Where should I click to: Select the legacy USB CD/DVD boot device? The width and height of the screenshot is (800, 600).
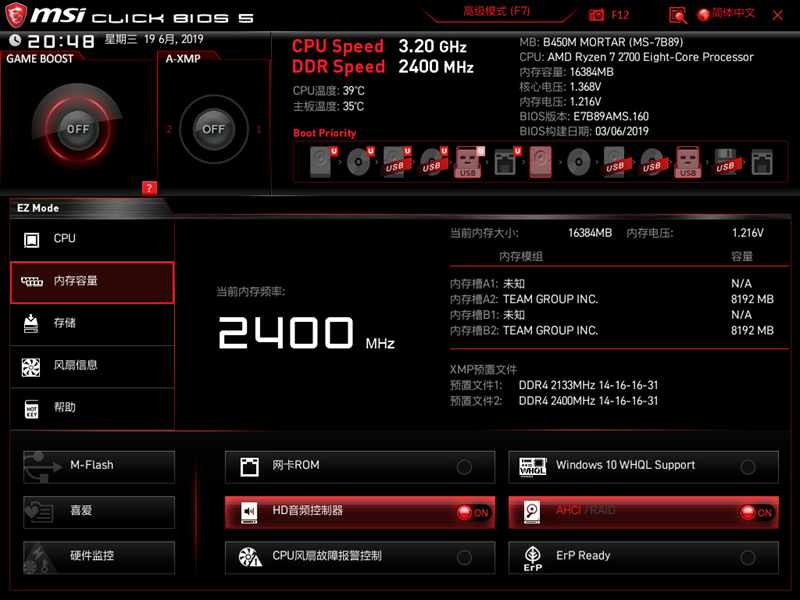pos(652,162)
